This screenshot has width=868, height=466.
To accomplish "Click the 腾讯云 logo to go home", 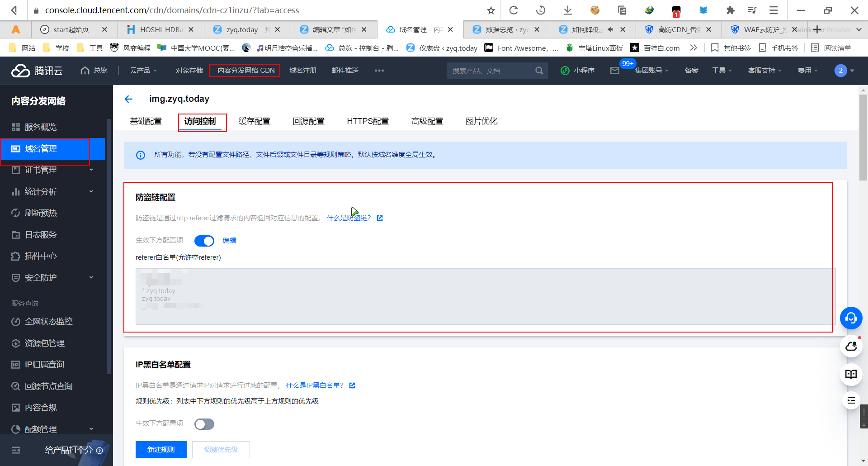I will pyautogui.click(x=36, y=70).
